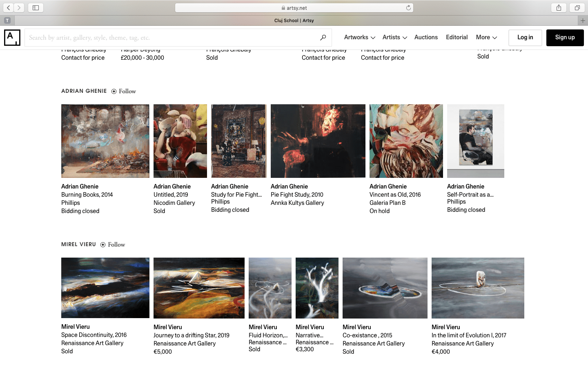
Task: Expand the Artworks dropdown menu
Action: 359,37
